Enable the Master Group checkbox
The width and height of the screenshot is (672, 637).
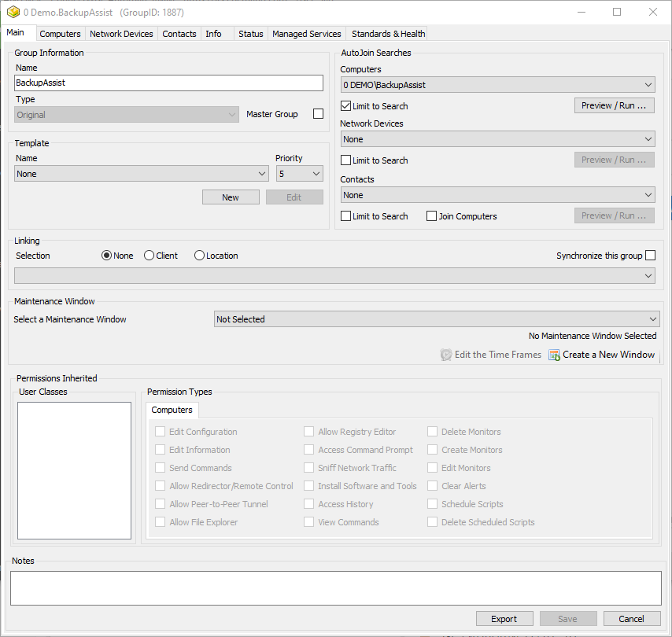pos(318,114)
